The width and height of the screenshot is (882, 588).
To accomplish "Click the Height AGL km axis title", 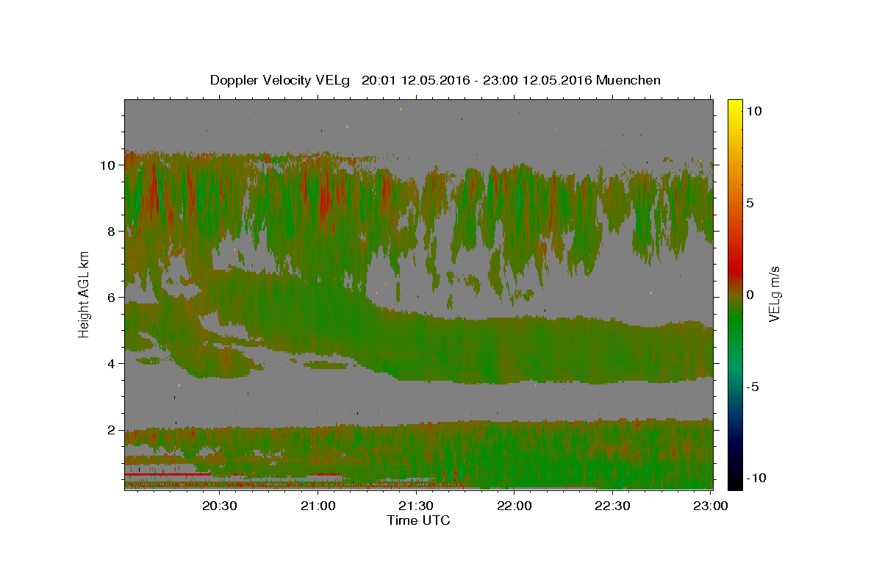I will pyautogui.click(x=85, y=293).
